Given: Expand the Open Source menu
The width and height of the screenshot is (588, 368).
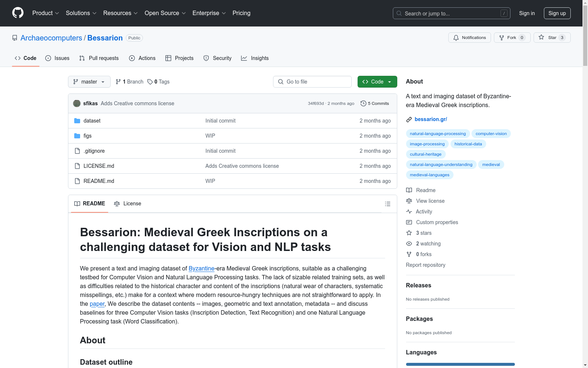Looking at the screenshot, I should coord(165,13).
